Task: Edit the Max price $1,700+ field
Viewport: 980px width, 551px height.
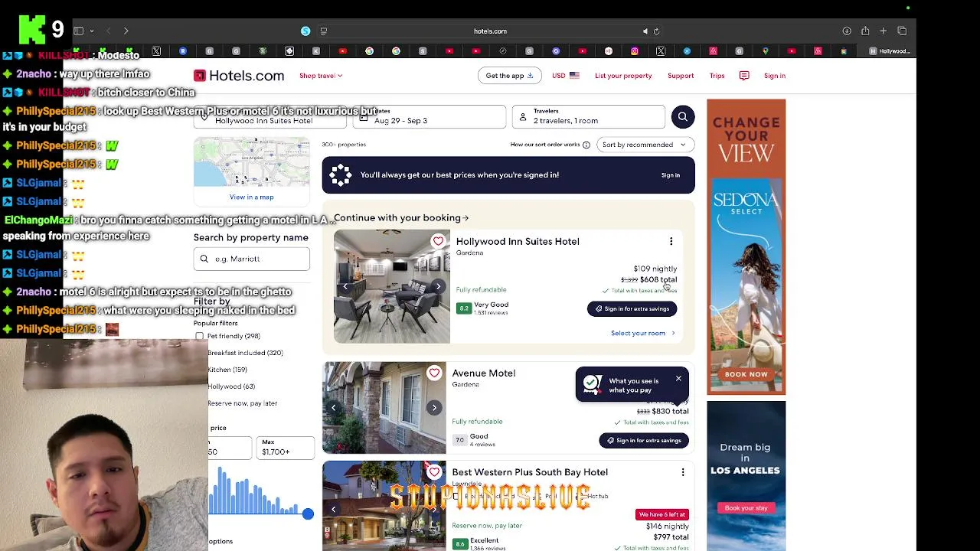Action: point(285,448)
